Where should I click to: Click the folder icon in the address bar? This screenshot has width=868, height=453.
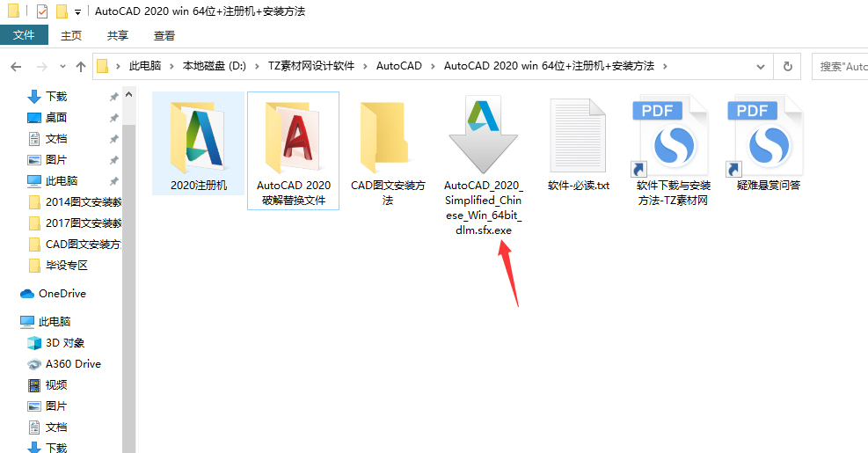point(102,67)
